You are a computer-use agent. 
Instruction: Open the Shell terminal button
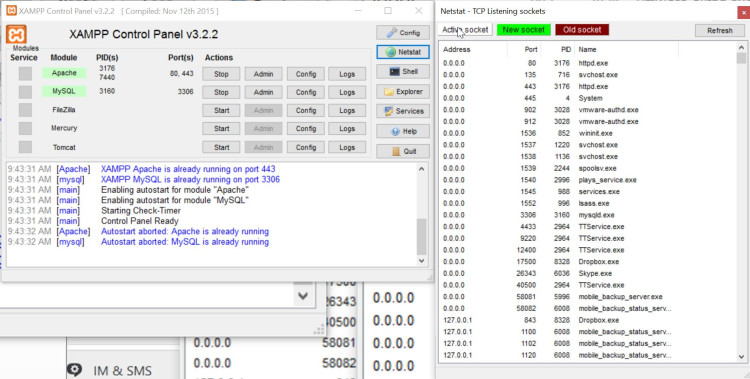(403, 72)
